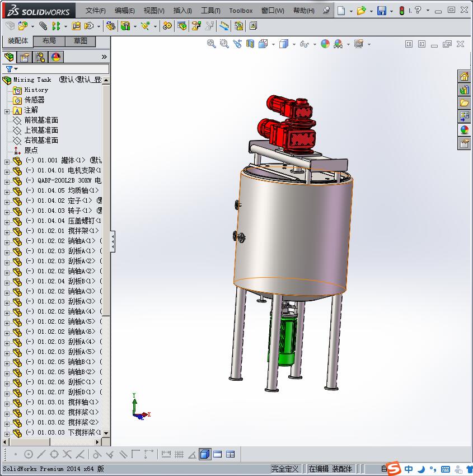
Task: Open the Design Library task pane tab
Action: [464, 90]
